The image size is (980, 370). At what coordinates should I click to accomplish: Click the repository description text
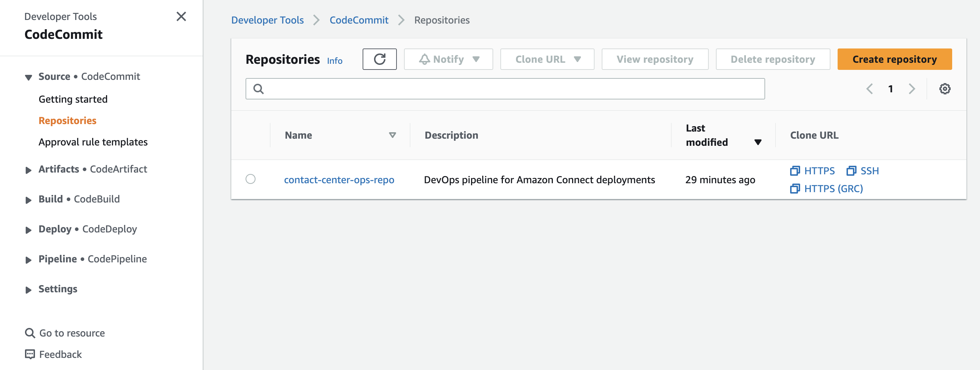tap(540, 180)
